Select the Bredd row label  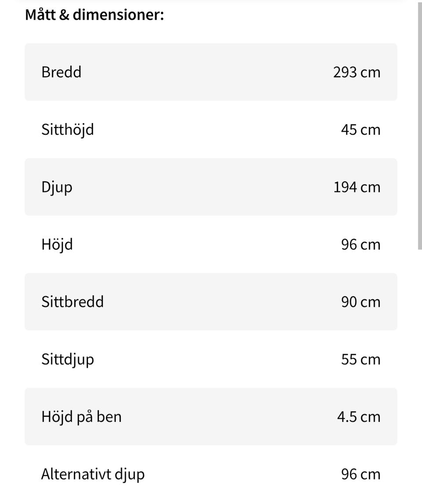[61, 72]
